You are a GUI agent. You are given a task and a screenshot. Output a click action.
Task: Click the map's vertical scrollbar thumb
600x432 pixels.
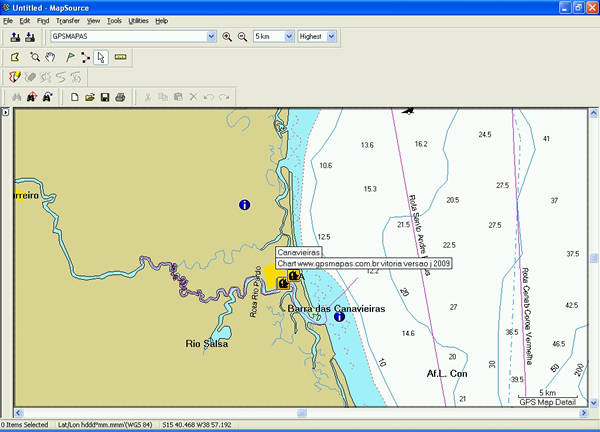593,258
